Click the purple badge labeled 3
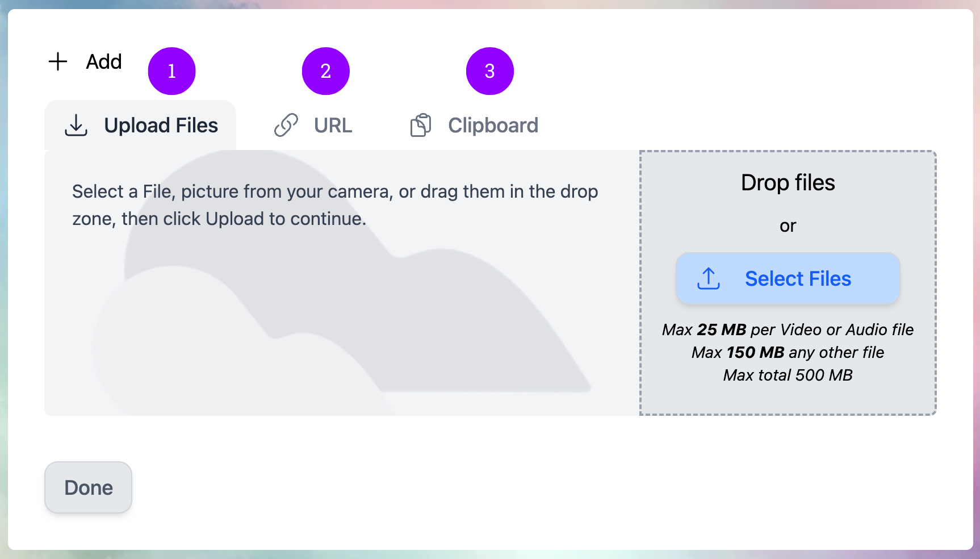The height and width of the screenshot is (559, 980). tap(489, 70)
